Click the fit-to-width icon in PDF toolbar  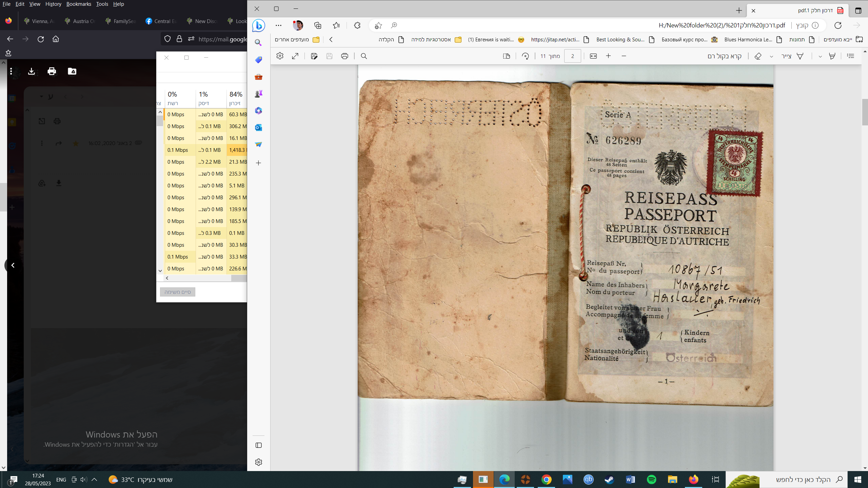[593, 56]
